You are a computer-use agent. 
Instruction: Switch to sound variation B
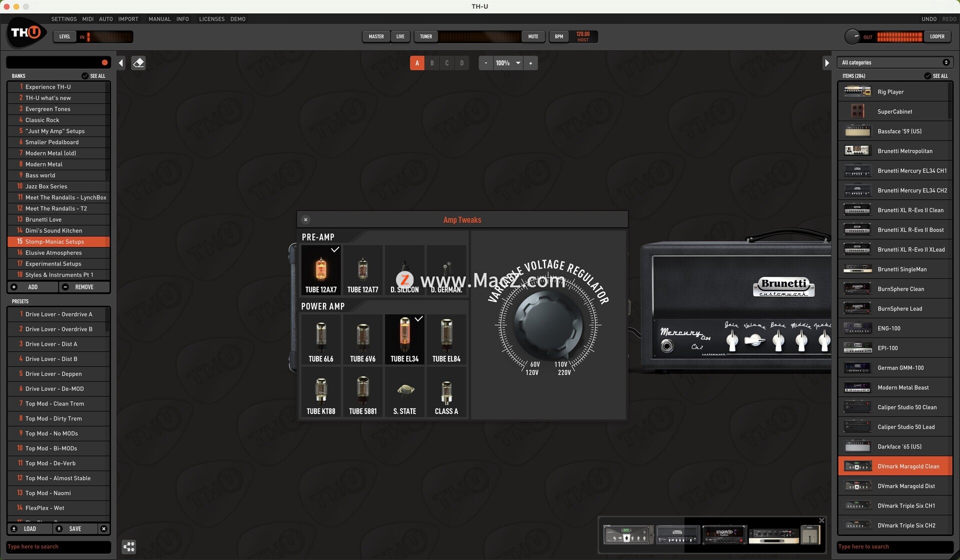click(432, 63)
